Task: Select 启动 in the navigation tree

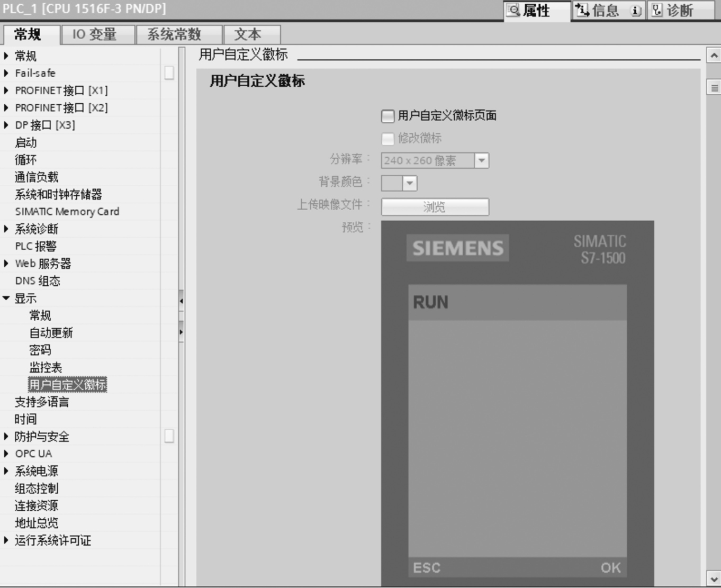Action: pos(25,142)
